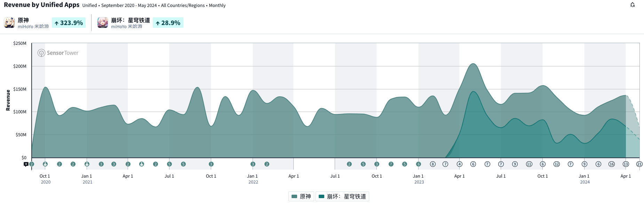Open event marker 6 at Jan 1 2023

419,164
